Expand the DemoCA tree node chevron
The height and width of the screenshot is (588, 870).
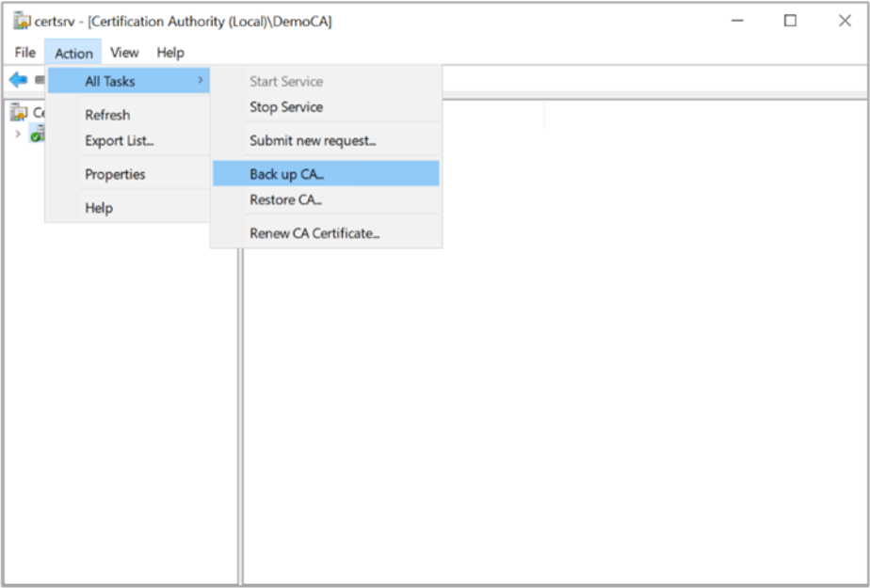tap(17, 134)
